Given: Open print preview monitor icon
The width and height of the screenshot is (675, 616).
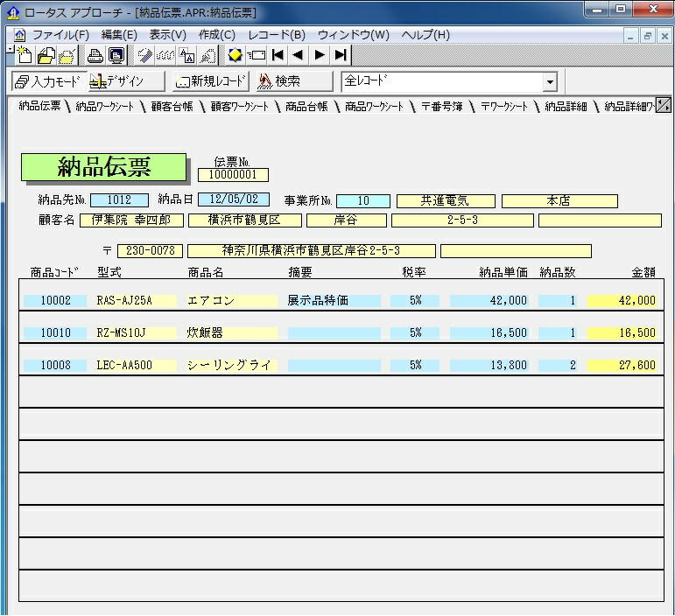Looking at the screenshot, I should (116, 55).
